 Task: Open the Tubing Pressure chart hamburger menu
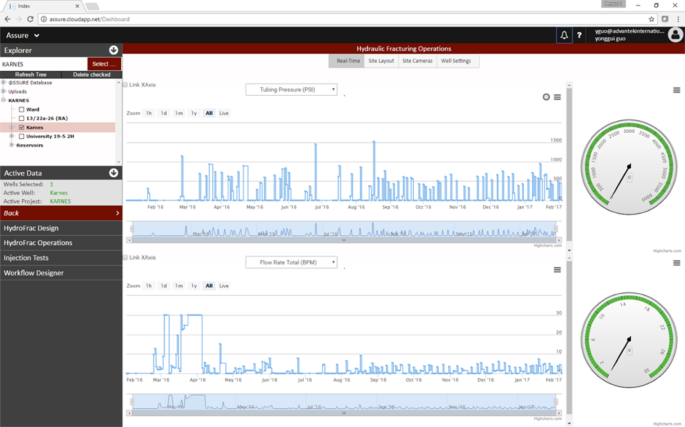coord(557,97)
